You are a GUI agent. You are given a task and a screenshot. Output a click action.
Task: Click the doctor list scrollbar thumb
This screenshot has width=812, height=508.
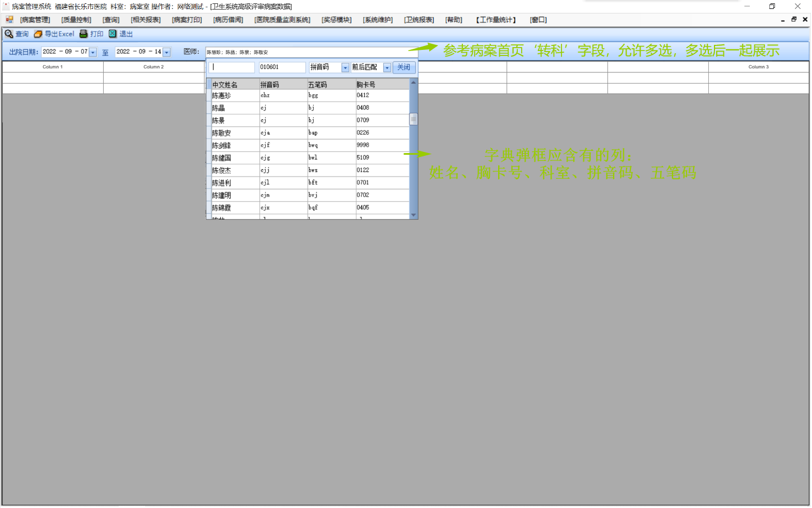coord(414,119)
